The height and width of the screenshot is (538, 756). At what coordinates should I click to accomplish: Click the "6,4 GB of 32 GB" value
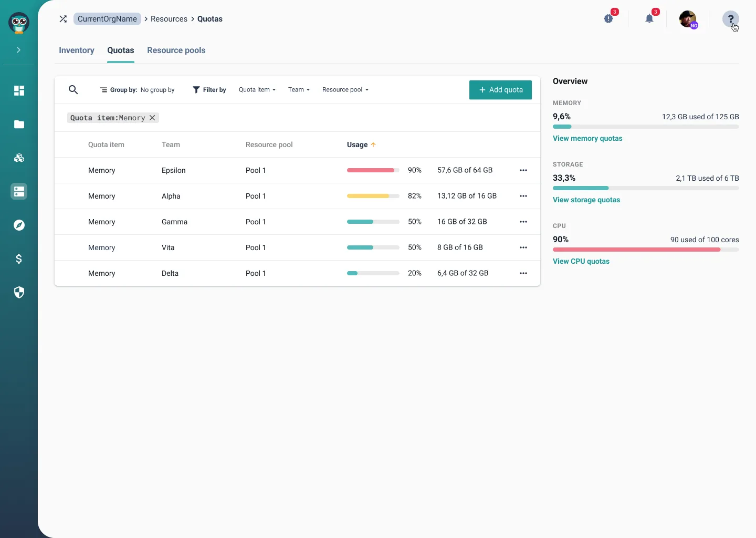click(463, 273)
